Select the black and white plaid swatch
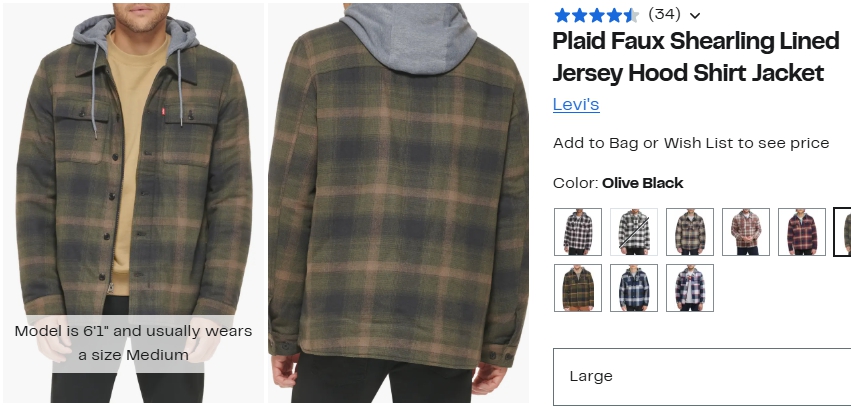The image size is (851, 406). [x=577, y=232]
